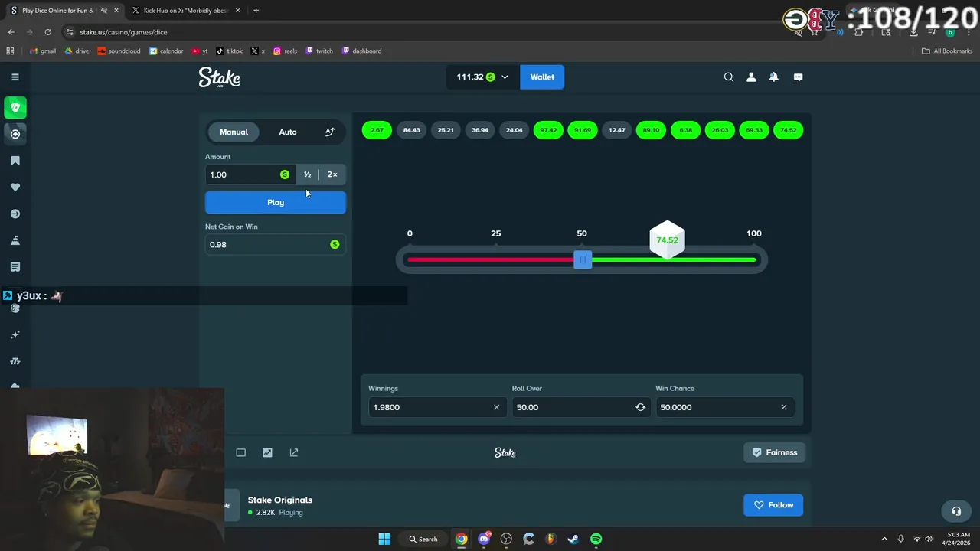
Task: Open the list document icon in sidebar
Action: pos(15,267)
